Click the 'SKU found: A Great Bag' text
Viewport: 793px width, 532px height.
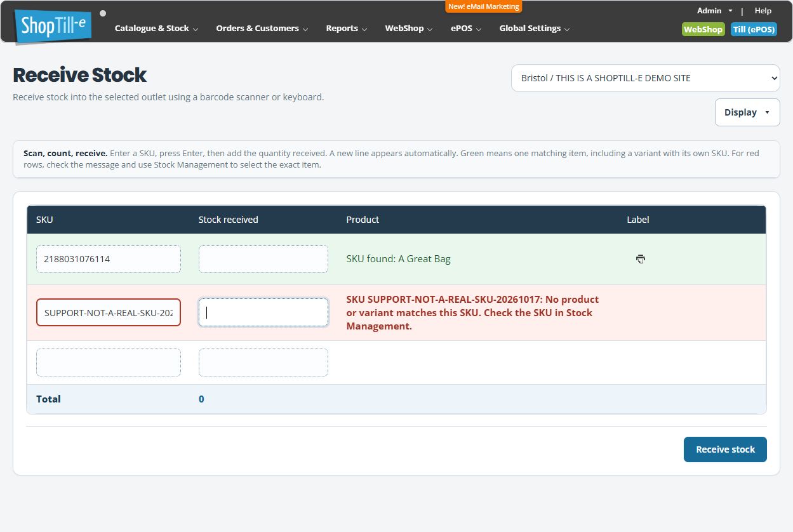tap(399, 259)
